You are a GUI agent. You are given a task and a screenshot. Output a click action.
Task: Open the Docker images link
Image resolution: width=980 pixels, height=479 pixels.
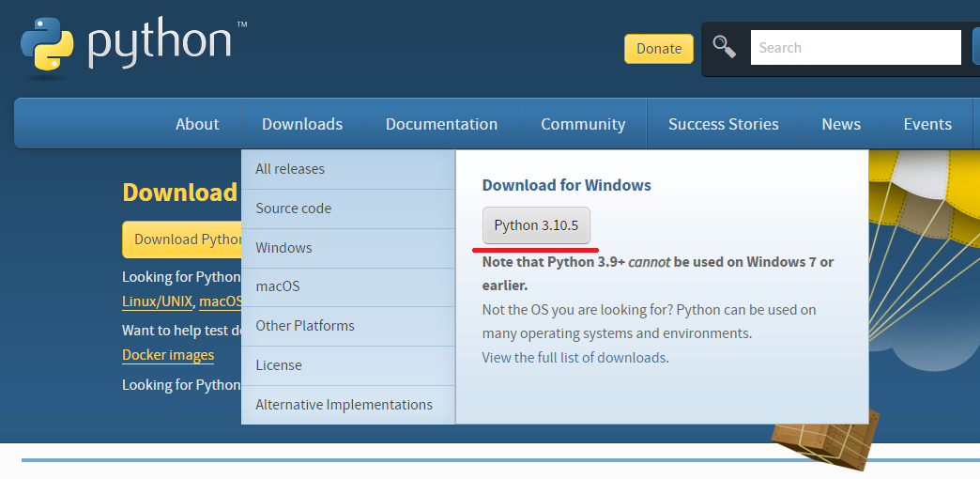pos(168,355)
